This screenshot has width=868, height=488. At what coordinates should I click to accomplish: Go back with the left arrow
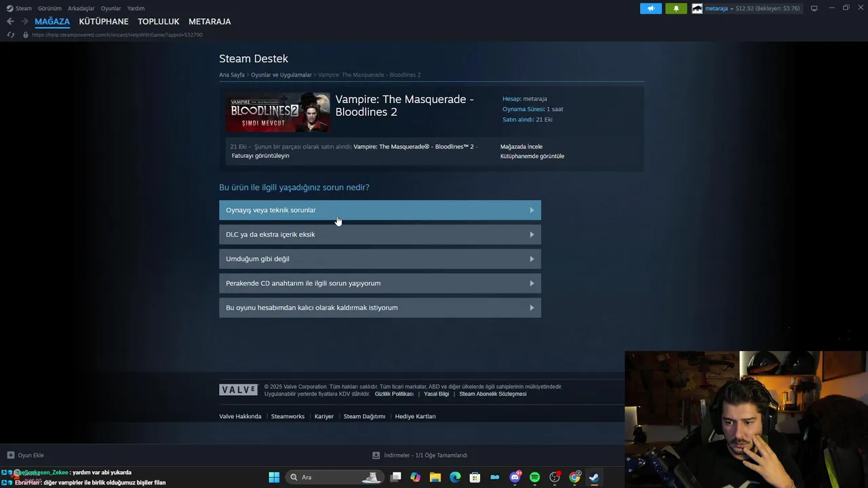click(10, 22)
